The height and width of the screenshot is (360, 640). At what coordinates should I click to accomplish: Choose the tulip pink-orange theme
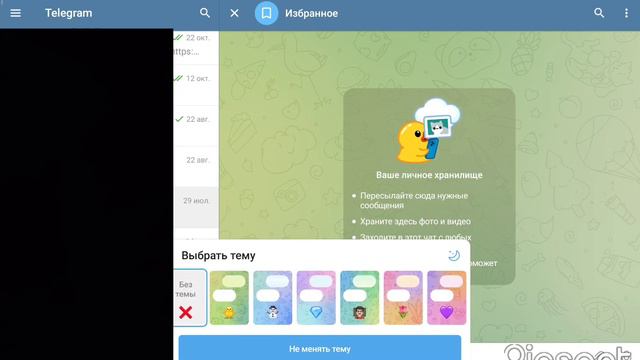(x=403, y=298)
